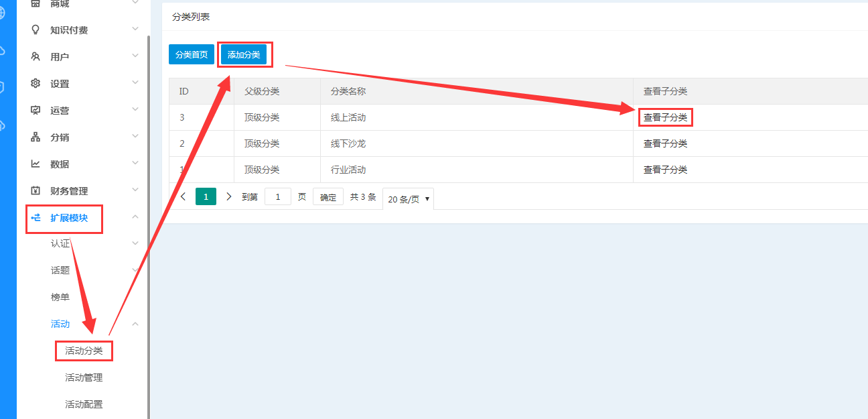Viewport: 868px width, 419px height.
Task: Click the page number input field
Action: [x=278, y=196]
